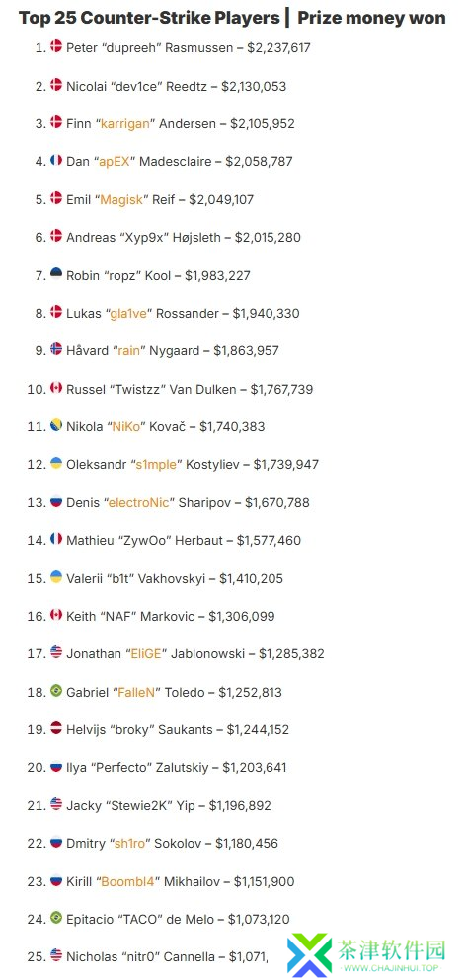Viewport: 465px width, 980px height.
Task: Open the electroNic player link
Action: click(138, 502)
